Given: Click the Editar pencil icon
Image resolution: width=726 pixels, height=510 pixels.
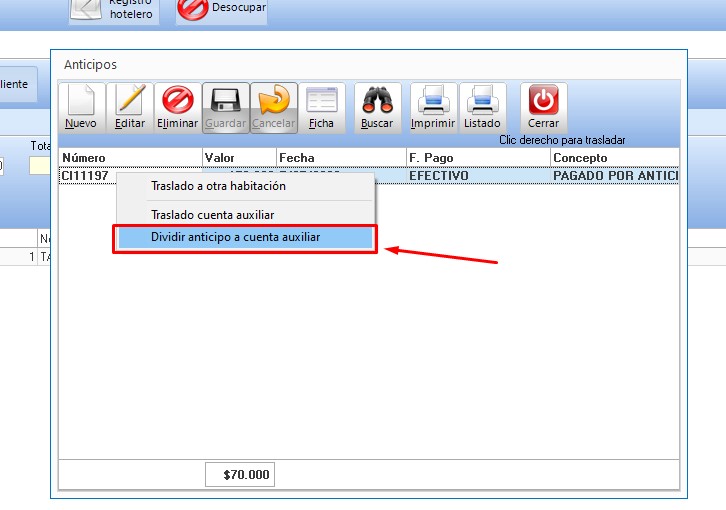Looking at the screenshot, I should click(130, 100).
